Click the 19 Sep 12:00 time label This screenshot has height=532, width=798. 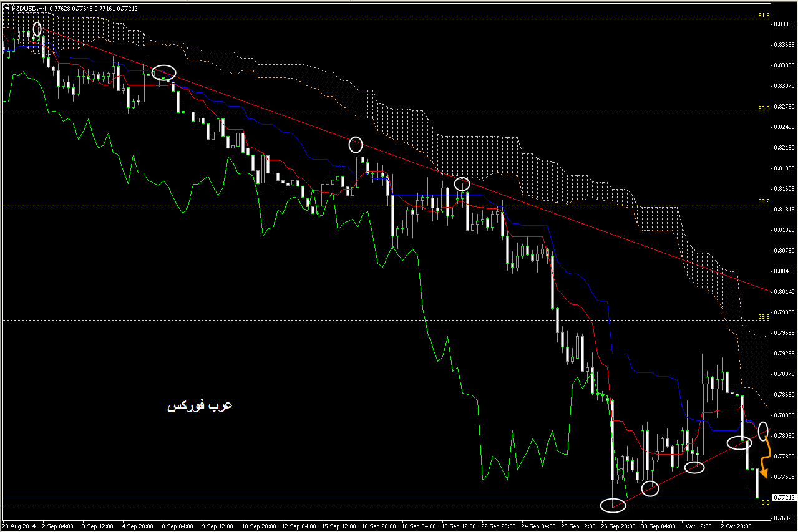458,526
